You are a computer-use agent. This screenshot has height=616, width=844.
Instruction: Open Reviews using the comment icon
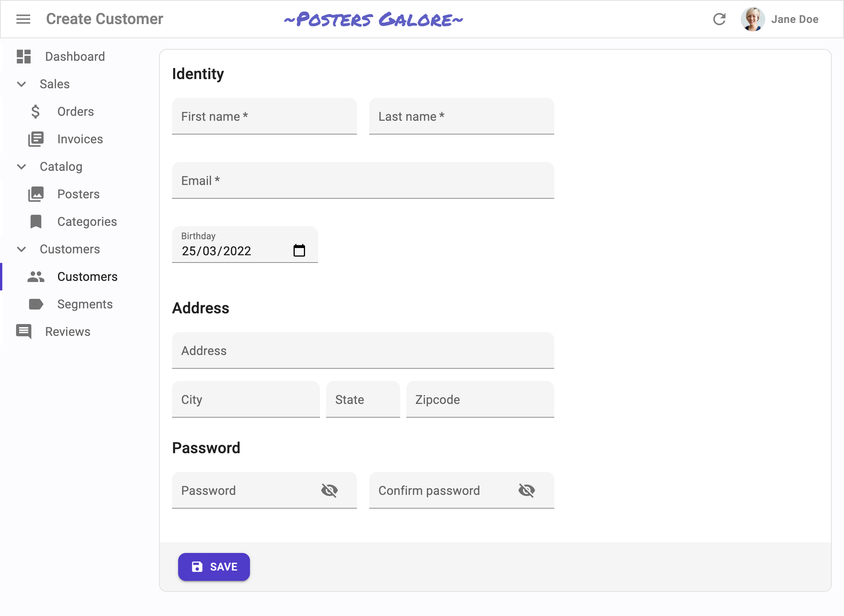tap(23, 331)
